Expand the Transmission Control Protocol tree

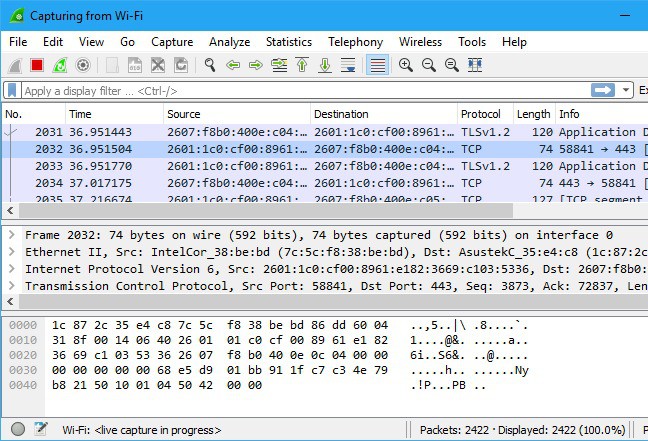click(x=12, y=286)
